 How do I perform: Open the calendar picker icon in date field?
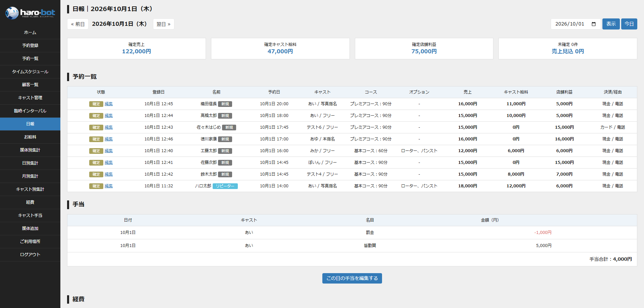[x=594, y=24]
